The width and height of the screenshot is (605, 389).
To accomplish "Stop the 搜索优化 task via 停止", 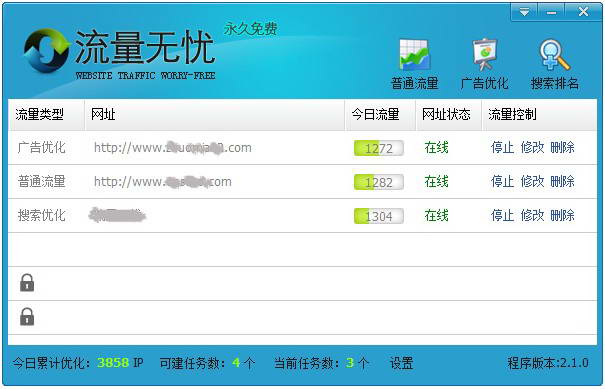I will pos(502,215).
